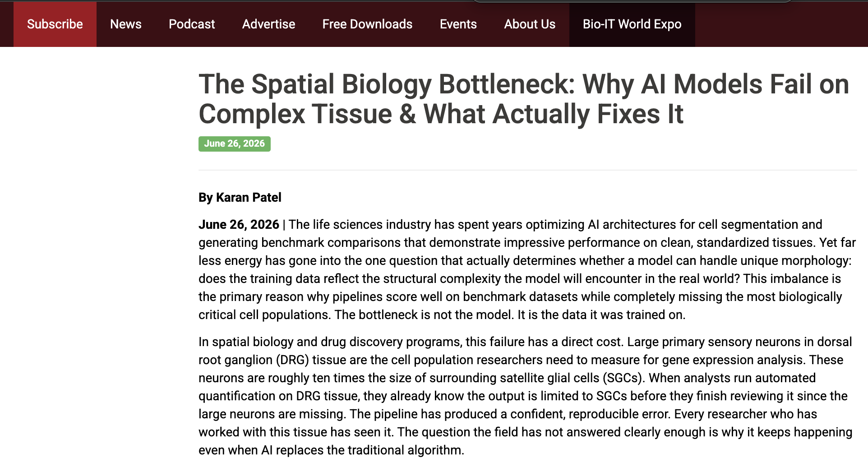
Task: Go to the News section
Action: click(x=126, y=24)
